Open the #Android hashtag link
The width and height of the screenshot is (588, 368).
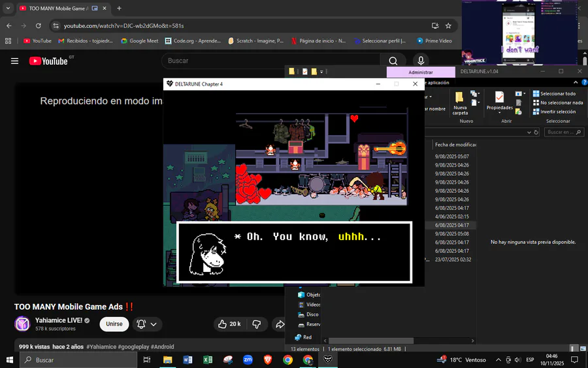click(163, 347)
